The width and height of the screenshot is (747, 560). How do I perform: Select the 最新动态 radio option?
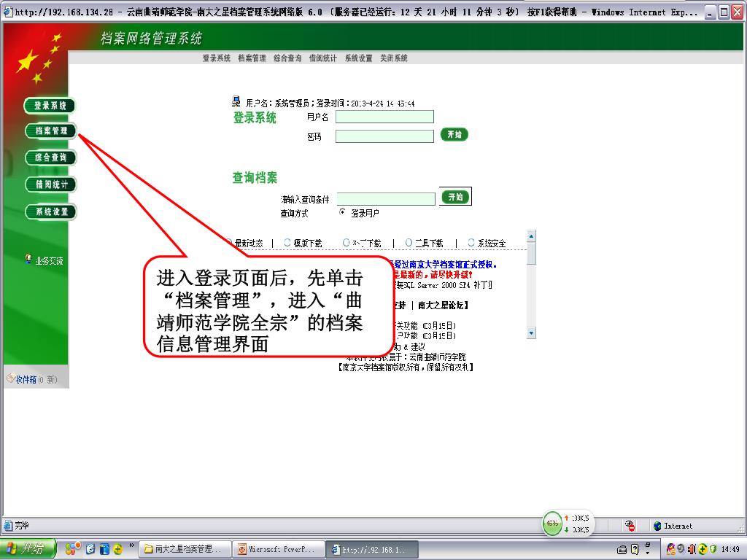click(228, 242)
